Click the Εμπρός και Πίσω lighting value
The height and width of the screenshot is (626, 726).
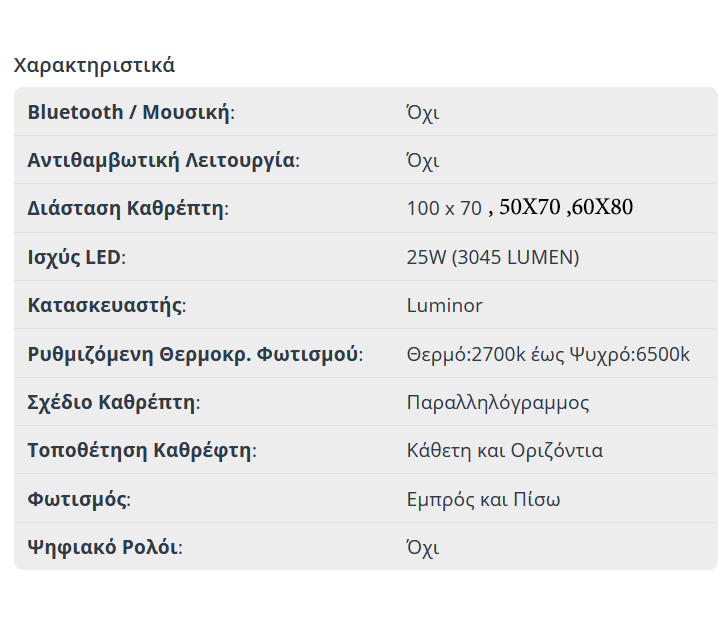click(x=483, y=499)
